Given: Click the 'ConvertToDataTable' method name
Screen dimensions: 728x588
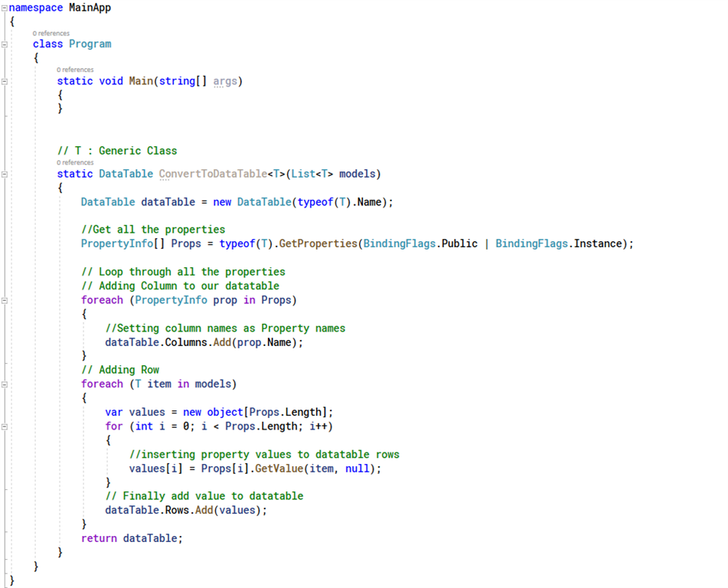Looking at the screenshot, I should tap(213, 174).
